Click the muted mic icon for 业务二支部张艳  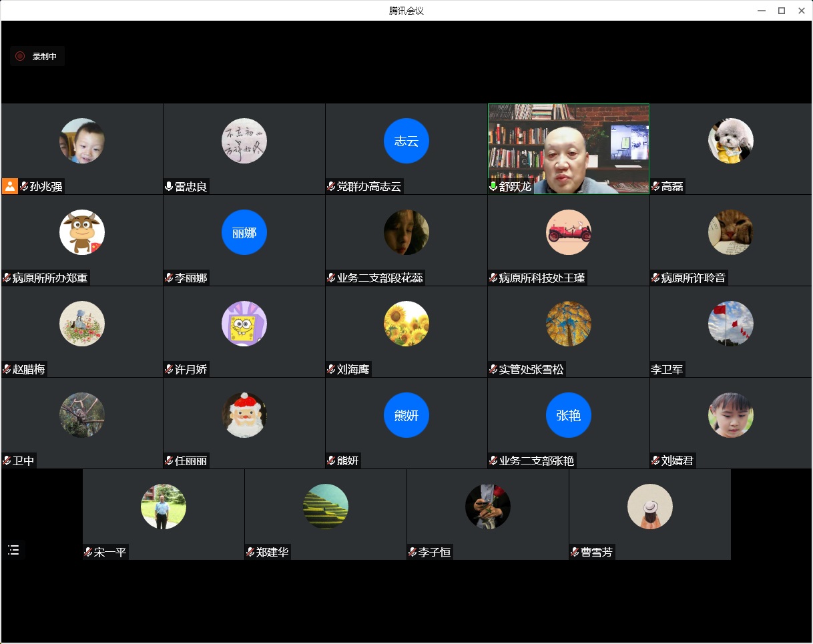tap(493, 460)
